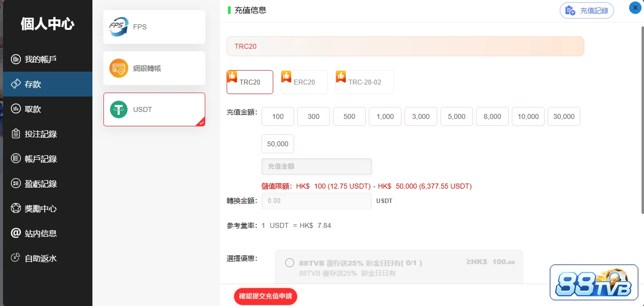Close the deposit dialog with X
The height and width of the screenshot is (306, 644).
635,8
